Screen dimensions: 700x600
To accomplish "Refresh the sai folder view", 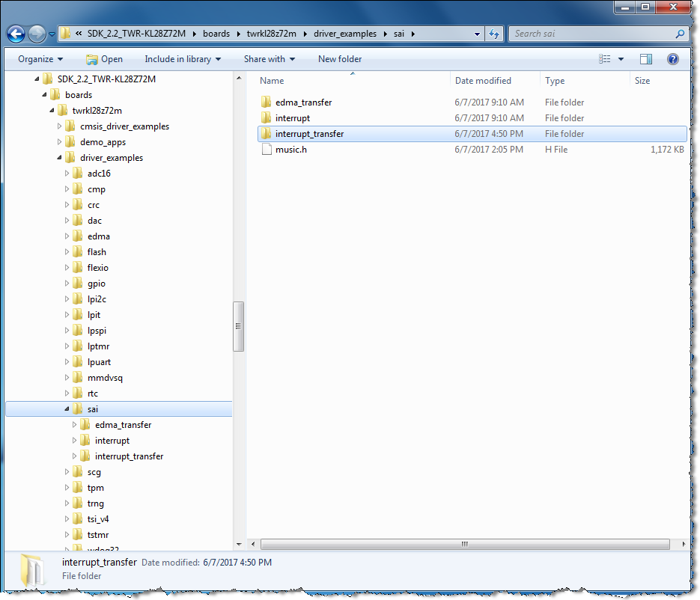I will (494, 34).
